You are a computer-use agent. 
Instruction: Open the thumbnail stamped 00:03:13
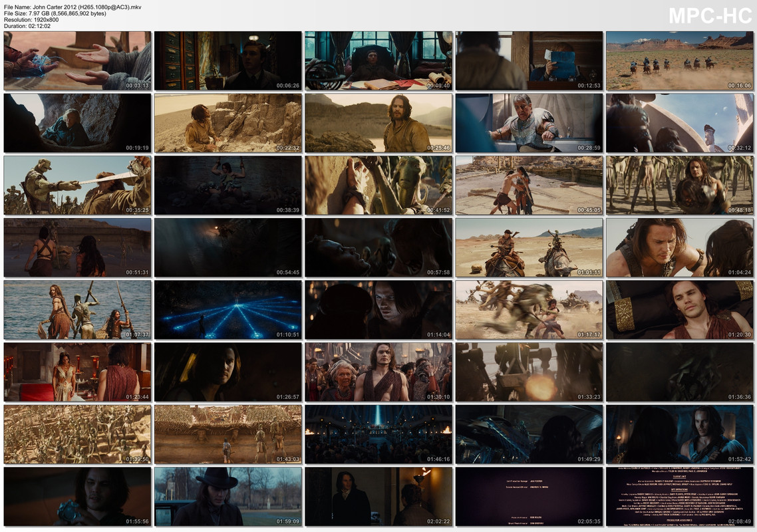coord(77,61)
